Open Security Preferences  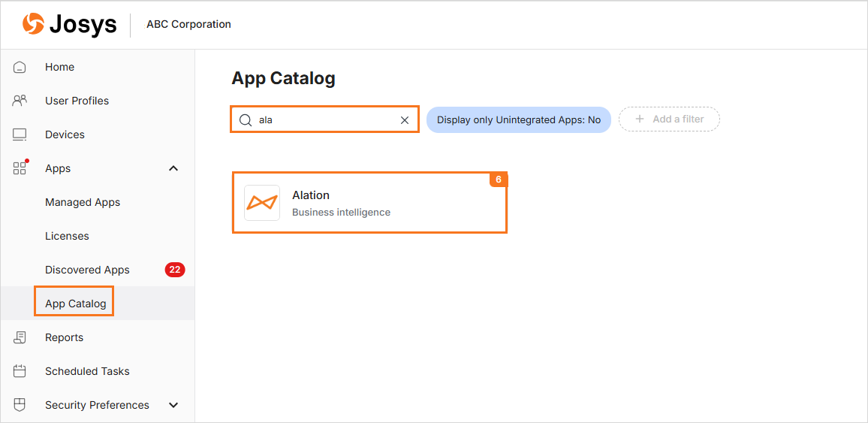tap(98, 405)
